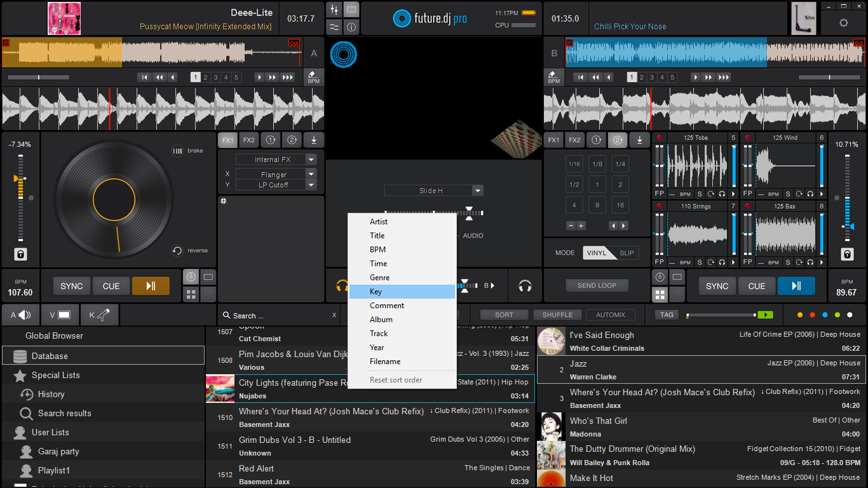
Task: Open deck B loop 2 panel icon
Action: (617, 140)
